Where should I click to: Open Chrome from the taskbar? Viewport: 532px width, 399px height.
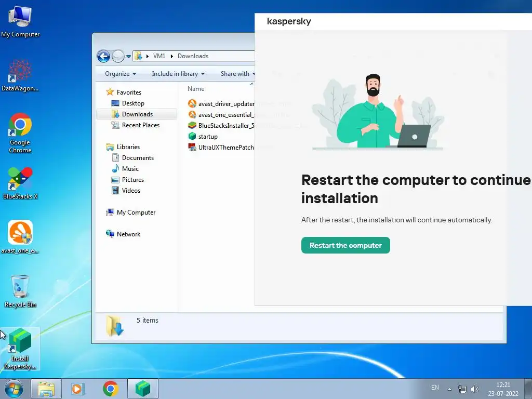coord(110,389)
